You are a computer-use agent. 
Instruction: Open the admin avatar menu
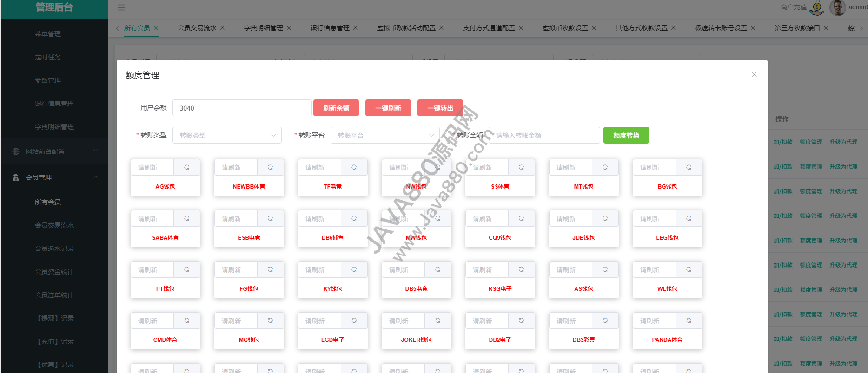[837, 7]
